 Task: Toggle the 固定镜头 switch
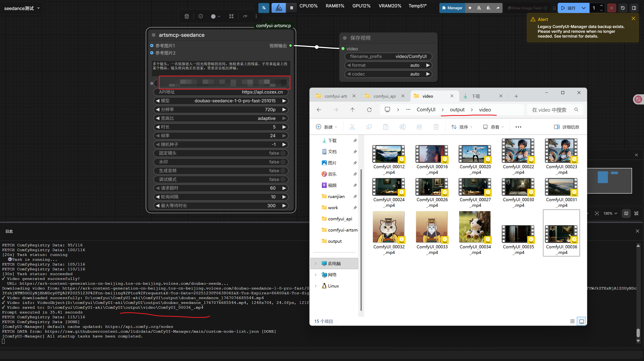pos(283,153)
